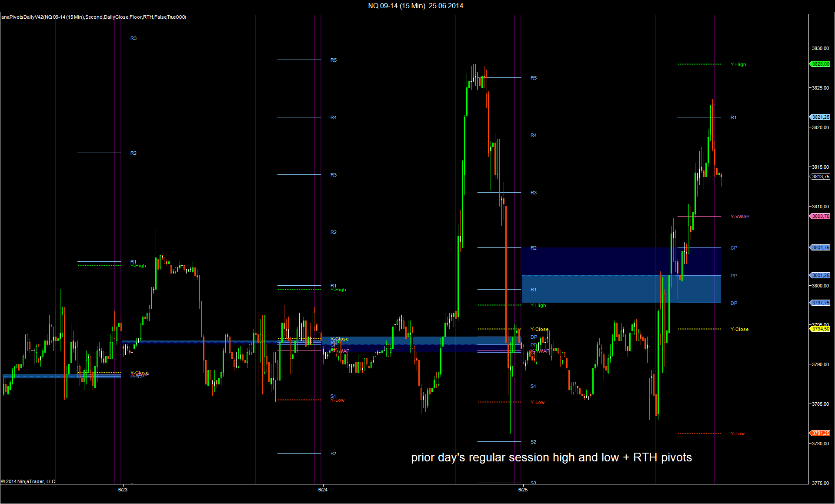Click the 3810,00 axis label
Viewport: 835px width, 504px height.
820,207
